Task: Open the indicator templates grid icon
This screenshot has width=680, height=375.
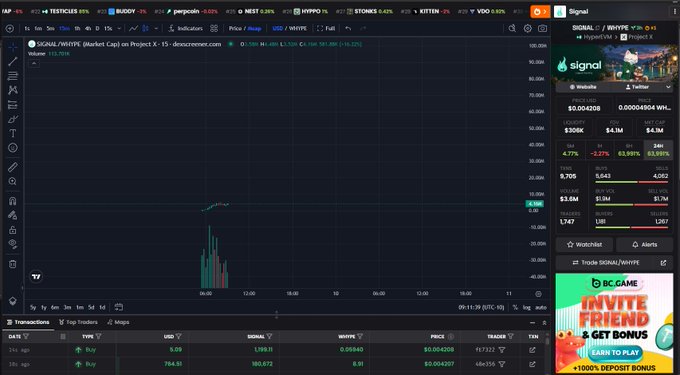Action: 214,29
